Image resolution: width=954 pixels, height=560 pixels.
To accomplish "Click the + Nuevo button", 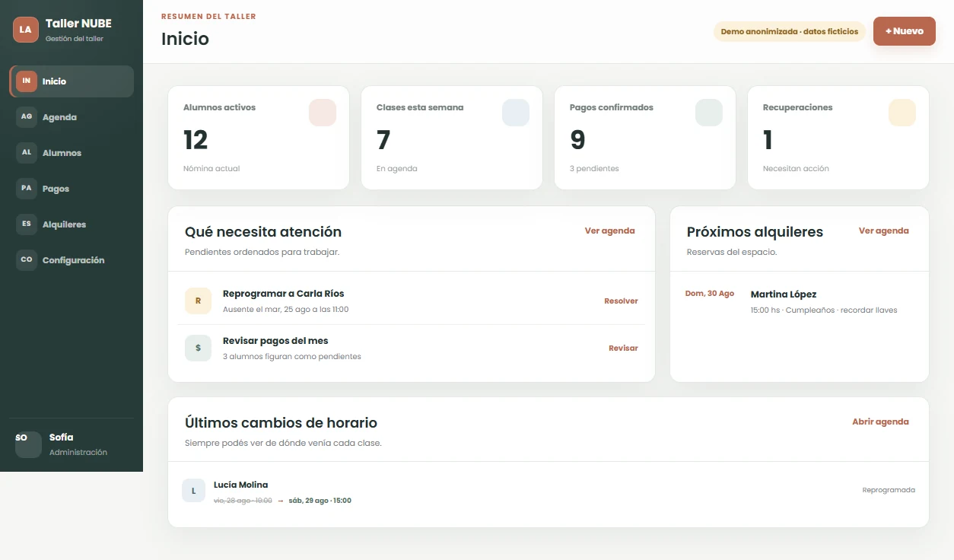I will click(x=905, y=31).
